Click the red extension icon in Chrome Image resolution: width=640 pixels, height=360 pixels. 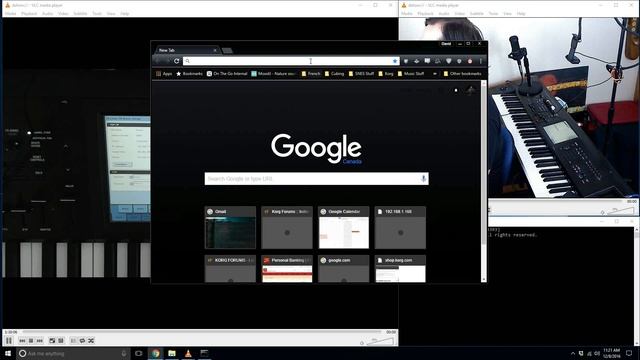click(470, 61)
